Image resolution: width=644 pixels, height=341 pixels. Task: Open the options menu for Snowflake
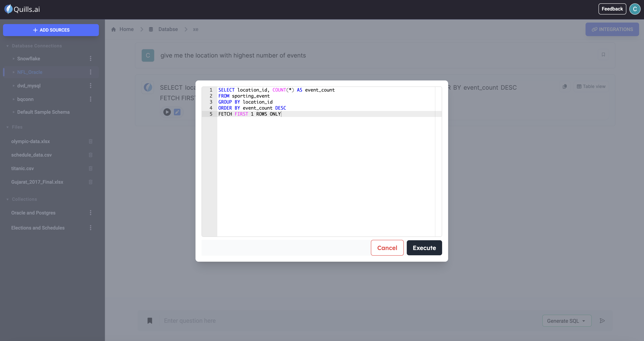[x=90, y=58]
